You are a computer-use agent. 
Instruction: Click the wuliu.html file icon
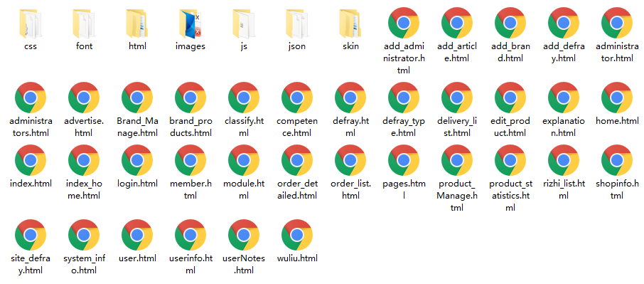(x=297, y=235)
